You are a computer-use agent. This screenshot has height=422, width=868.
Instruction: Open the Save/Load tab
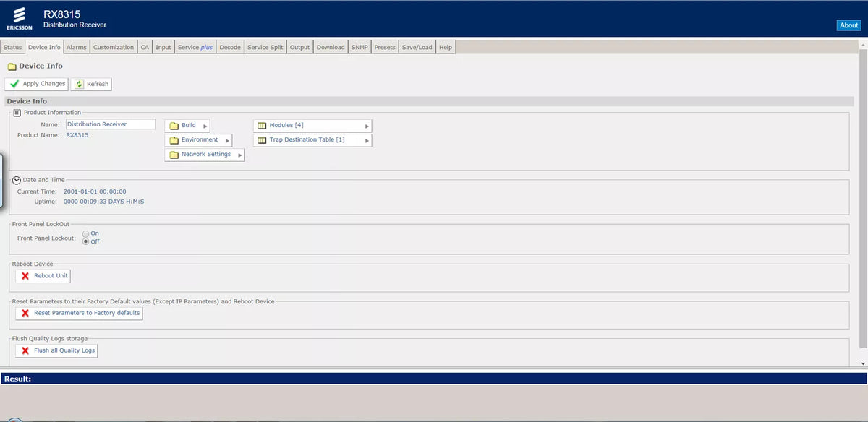click(x=417, y=47)
